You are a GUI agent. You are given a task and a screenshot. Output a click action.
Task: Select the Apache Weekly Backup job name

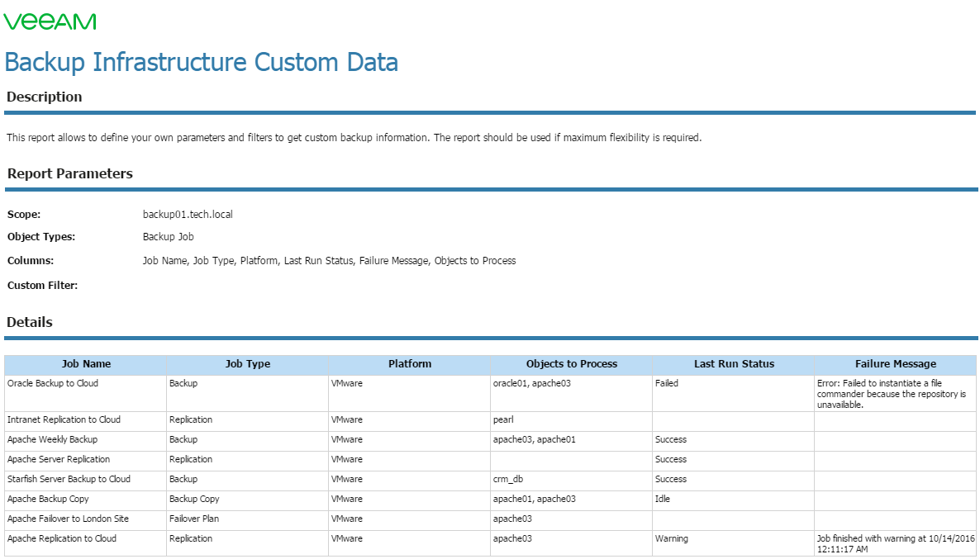pos(53,440)
